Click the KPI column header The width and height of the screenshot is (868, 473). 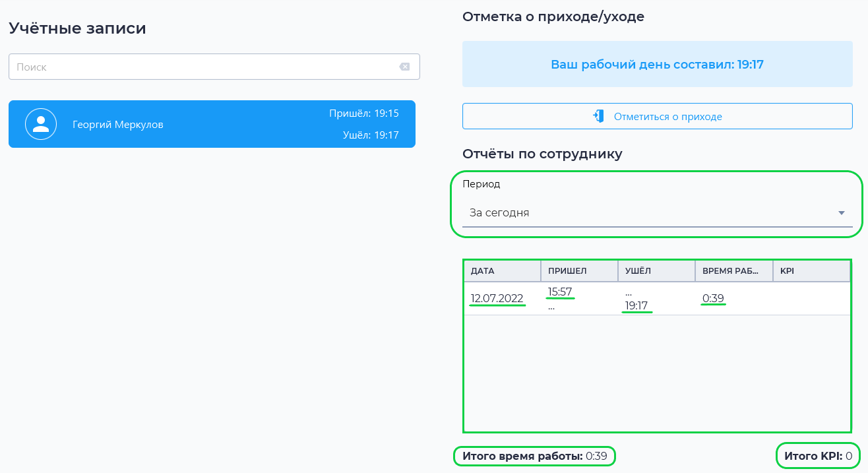point(811,270)
